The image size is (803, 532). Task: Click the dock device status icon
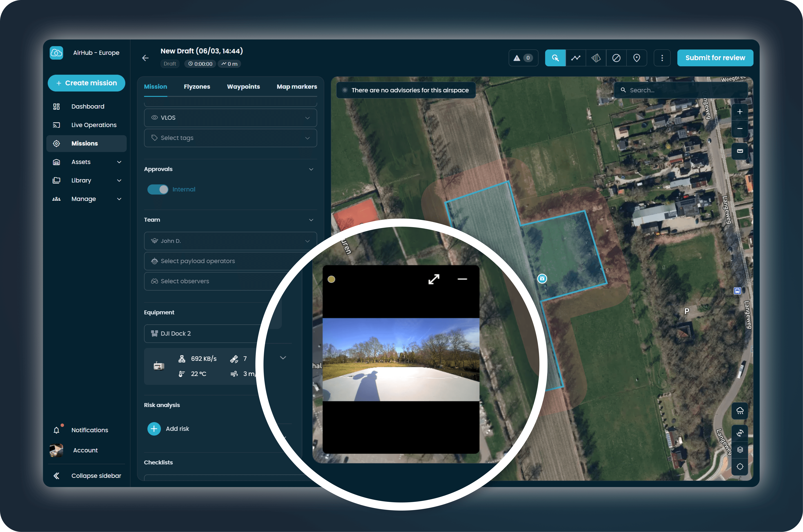pos(159,366)
